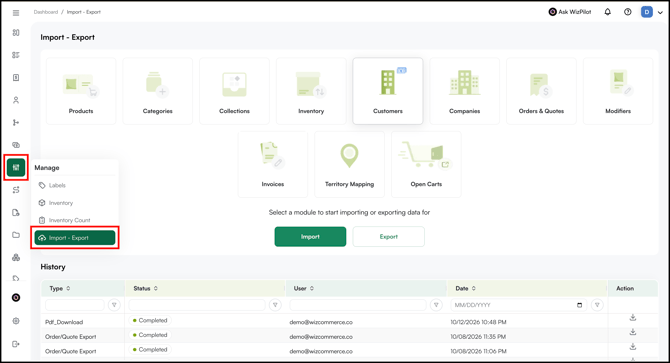Open Inventory Count in Manage menu
The height and width of the screenshot is (363, 670).
(x=75, y=220)
